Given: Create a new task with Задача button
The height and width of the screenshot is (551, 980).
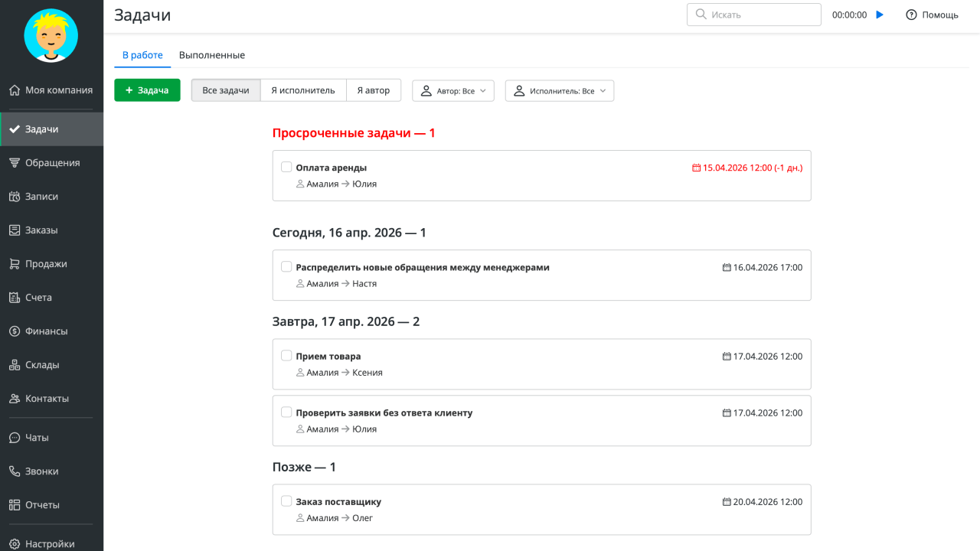Looking at the screenshot, I should (147, 90).
